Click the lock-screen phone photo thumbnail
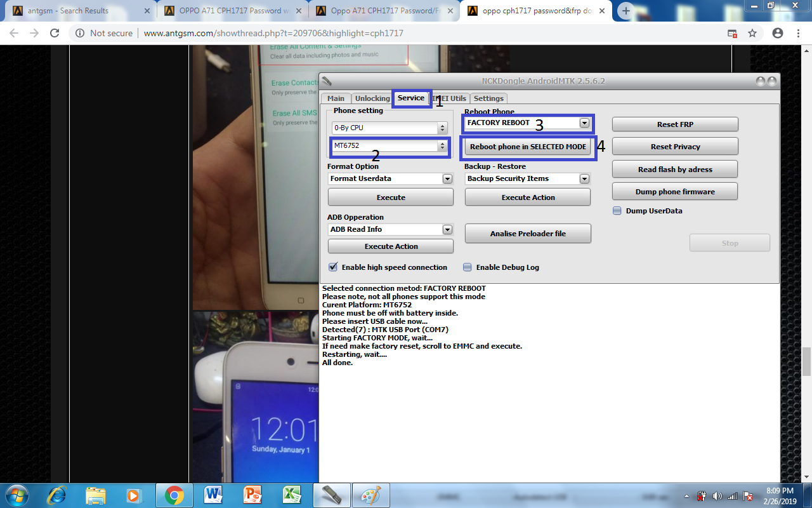812x508 pixels. [256, 397]
